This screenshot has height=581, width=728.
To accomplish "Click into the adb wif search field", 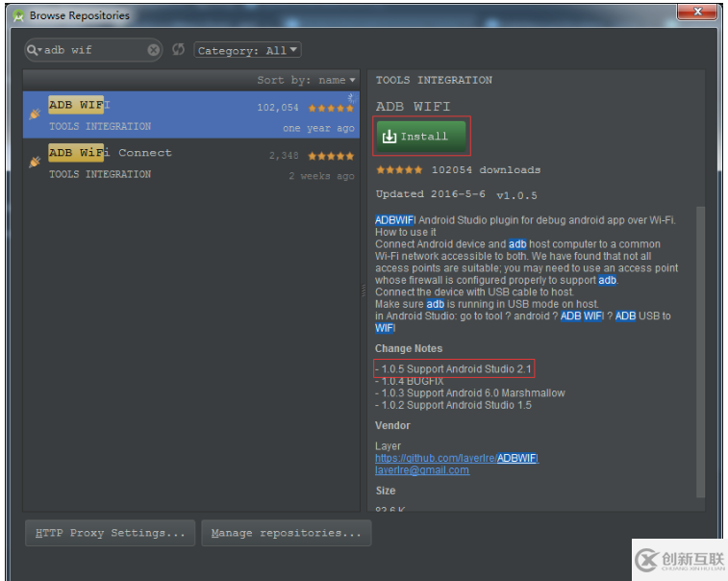I will pyautogui.click(x=95, y=50).
